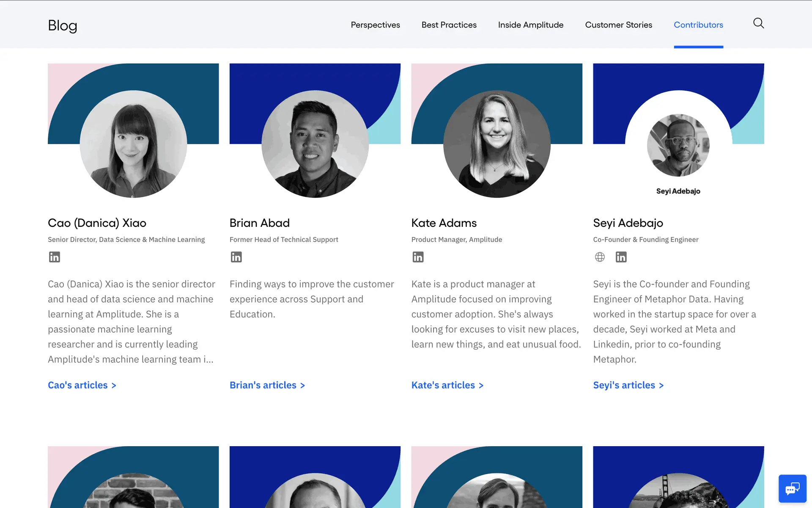This screenshot has height=508, width=812.
Task: Click Cao (Danica) Xiao's profile photo
Action: pos(133,144)
